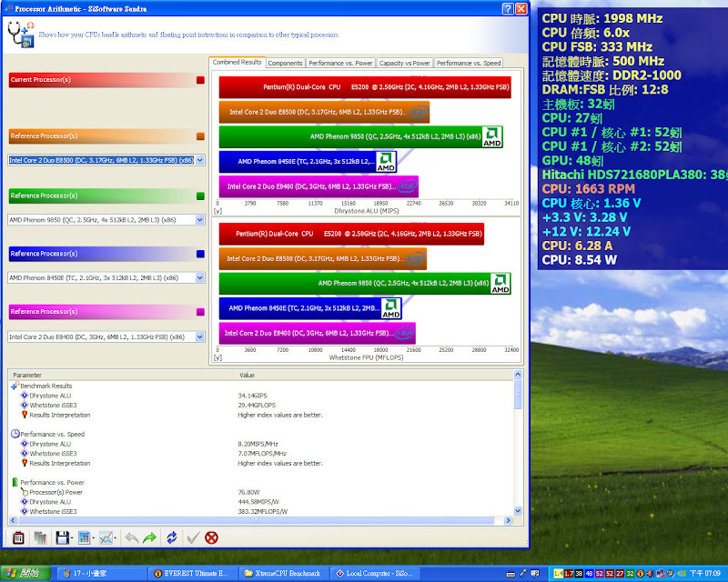Open the Performance vs. Power tab
Screen dimensions: 728x582
tap(340, 63)
